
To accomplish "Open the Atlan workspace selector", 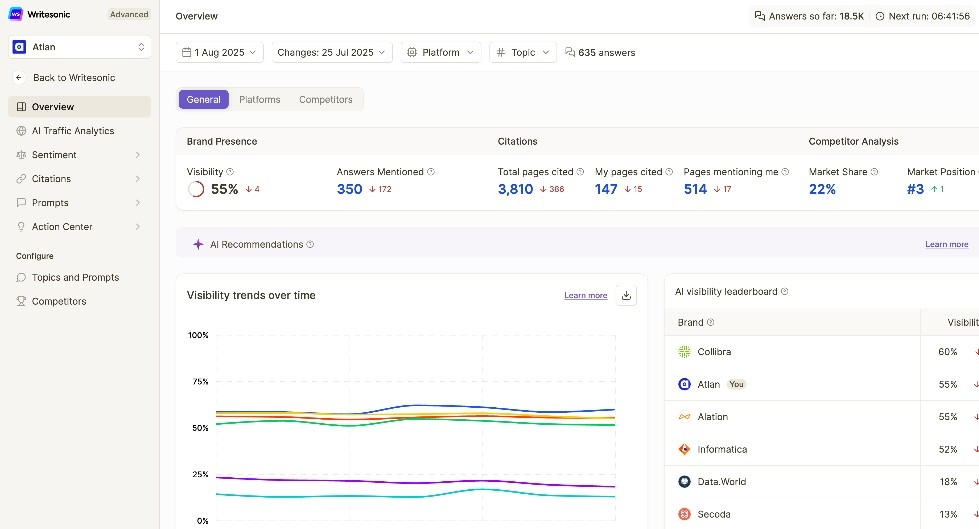I will (79, 47).
